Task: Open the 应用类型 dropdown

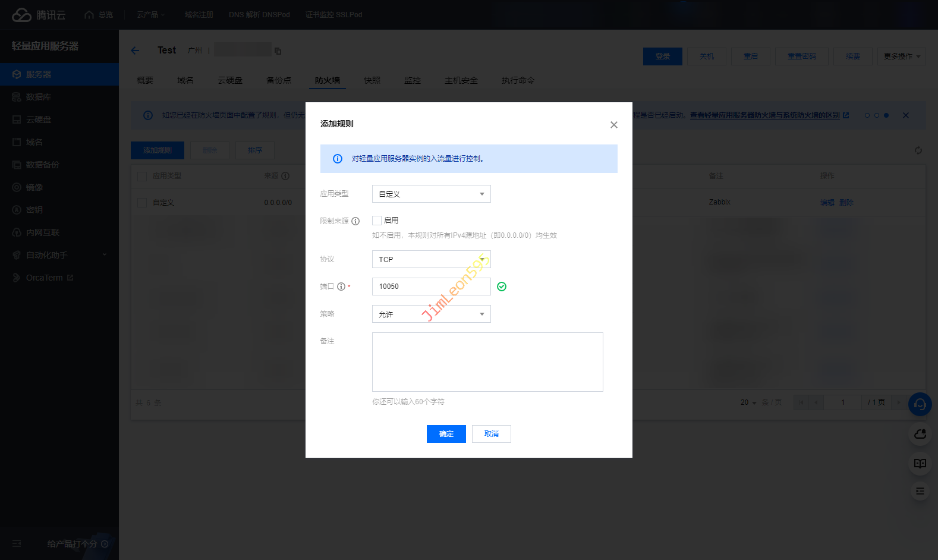Action: coord(431,194)
